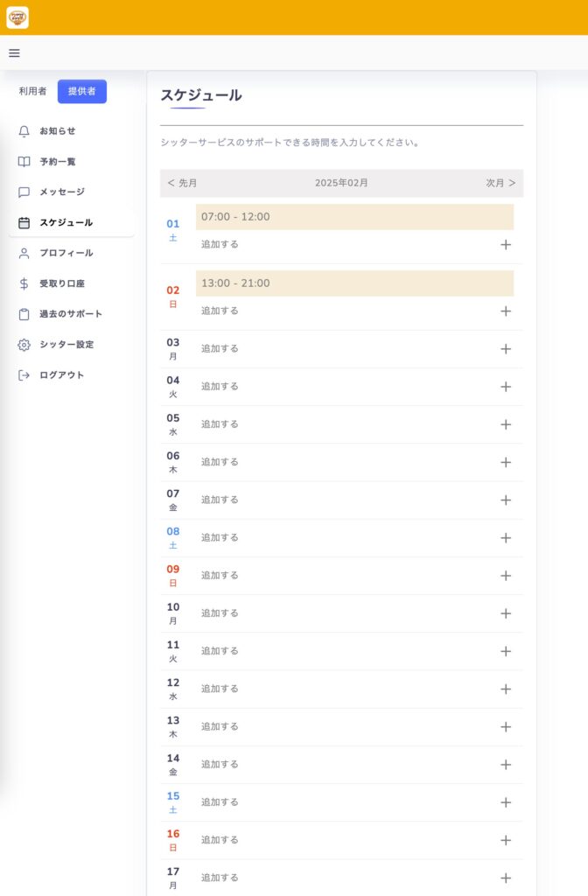Open 受取り口座 dollar icon

[x=24, y=283]
